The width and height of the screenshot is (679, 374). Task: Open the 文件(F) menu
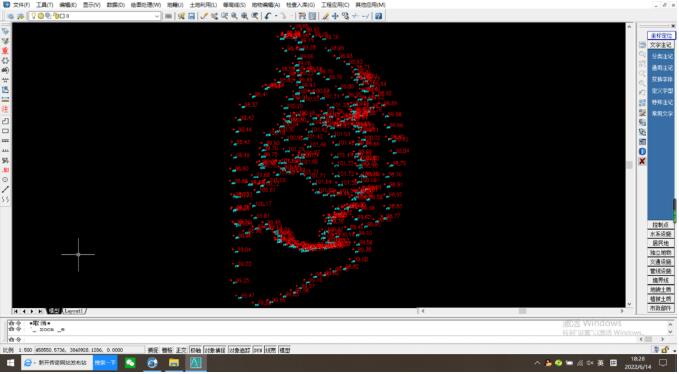[x=21, y=5]
